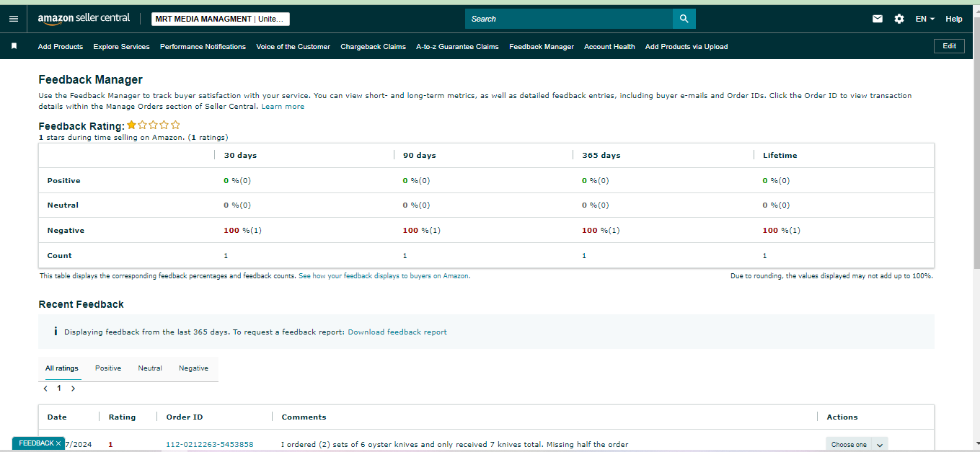This screenshot has height=452, width=980.
Task: Click the Recent Feedback heading
Action: pyautogui.click(x=81, y=304)
